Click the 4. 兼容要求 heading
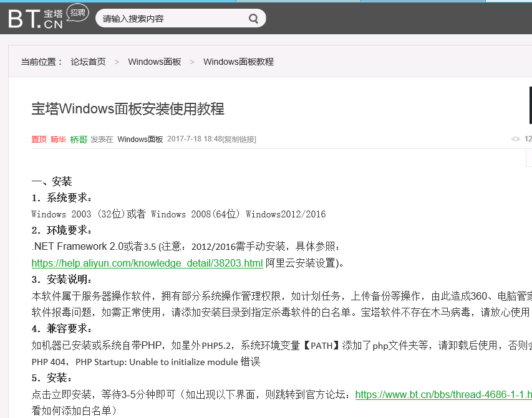This screenshot has height=418, width=532. [x=61, y=328]
